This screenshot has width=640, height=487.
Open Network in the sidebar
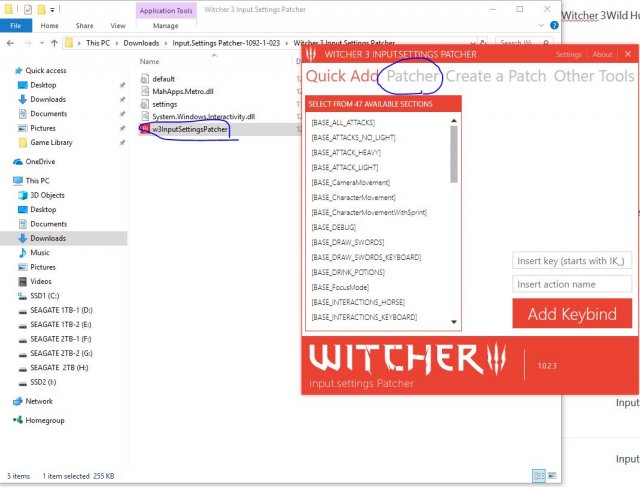(x=38, y=401)
